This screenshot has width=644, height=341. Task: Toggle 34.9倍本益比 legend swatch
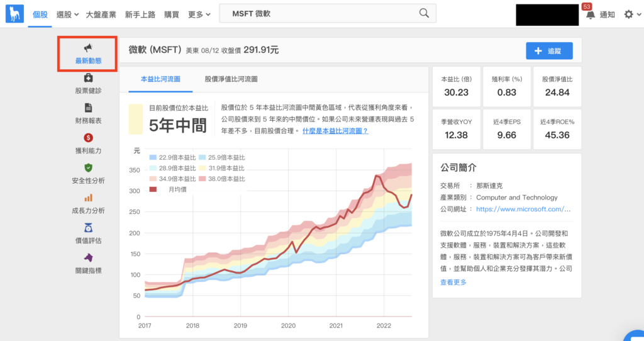tap(153, 179)
